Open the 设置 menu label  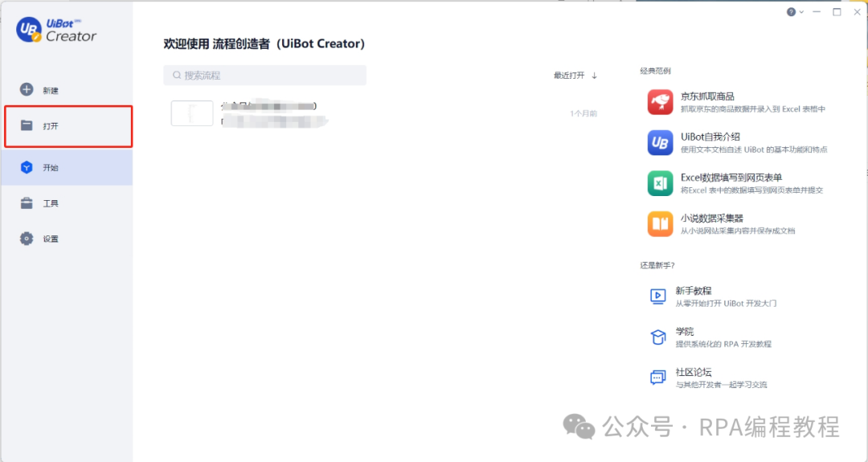[x=51, y=239]
